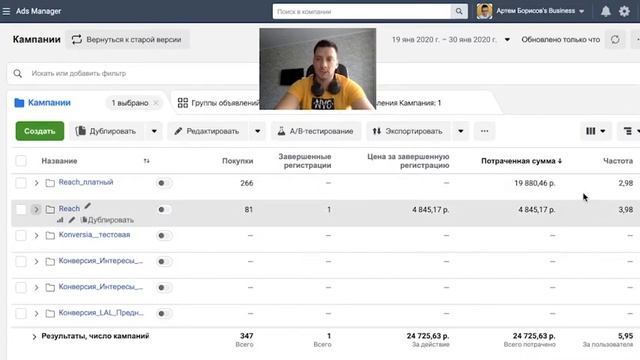
Task: Open the Экспортировать dropdown arrow
Action: pos(460,131)
